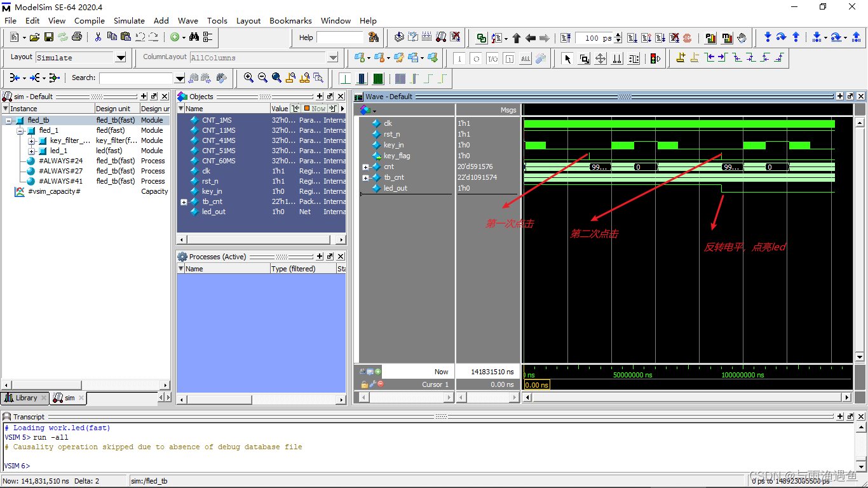868x488 pixels.
Task: Click the Step Over curved arrow icon
Action: (x=782, y=37)
